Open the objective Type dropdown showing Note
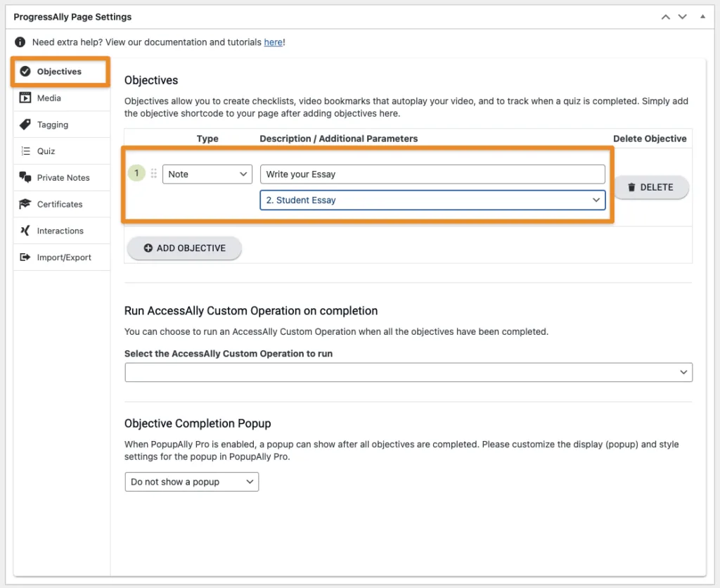Image resolution: width=720 pixels, height=588 pixels. click(x=207, y=174)
